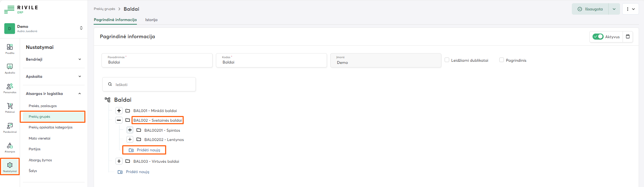
Task: Open the Pradžia home sidebar icon
Action: tap(10, 47)
